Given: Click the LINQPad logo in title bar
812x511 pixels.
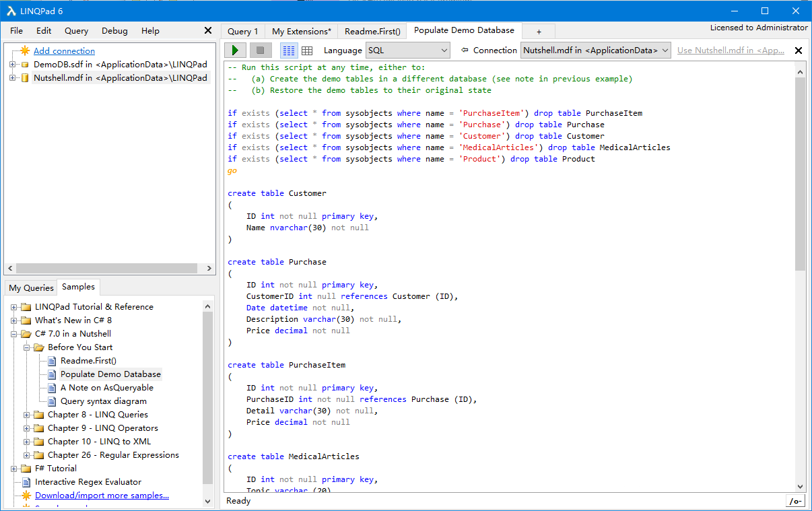Looking at the screenshot, I should 11,11.
